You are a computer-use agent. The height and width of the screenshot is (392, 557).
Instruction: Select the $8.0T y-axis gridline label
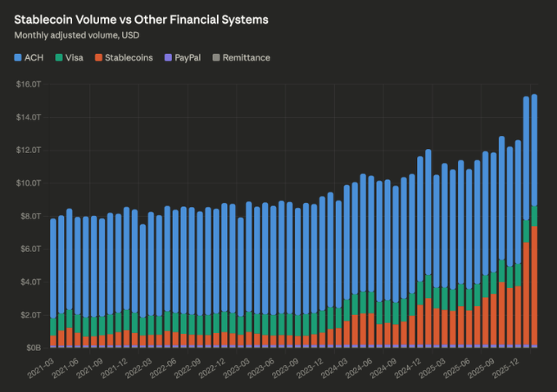point(29,215)
